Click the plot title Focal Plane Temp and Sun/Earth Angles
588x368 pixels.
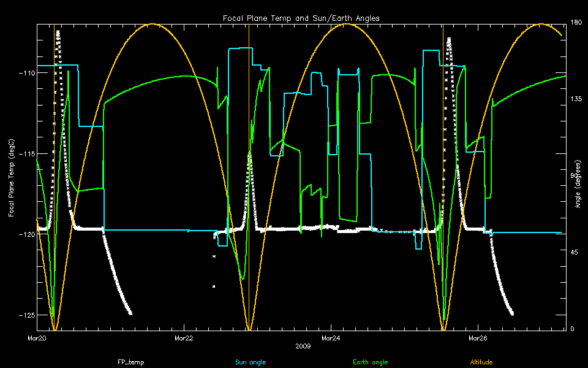pyautogui.click(x=301, y=18)
